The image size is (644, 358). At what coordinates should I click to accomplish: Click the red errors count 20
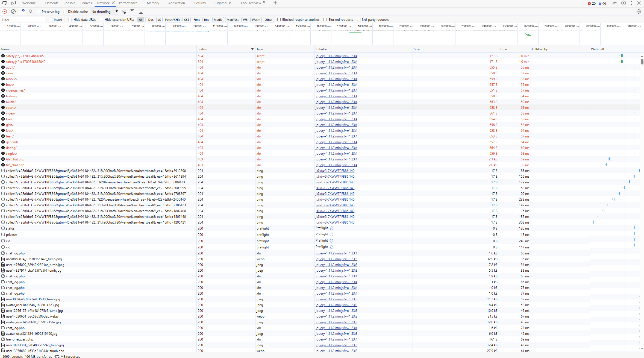592,4
